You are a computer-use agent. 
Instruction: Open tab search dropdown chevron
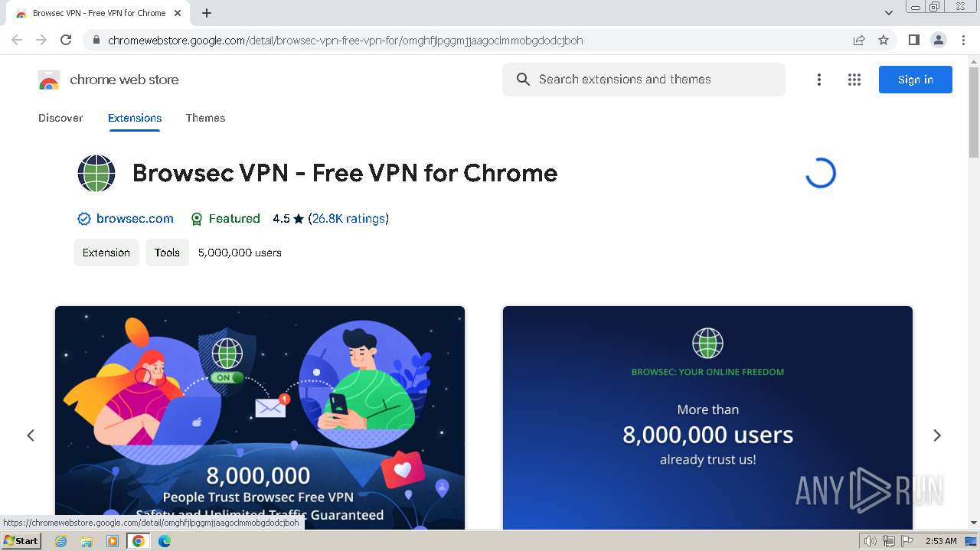pyautogui.click(x=889, y=13)
